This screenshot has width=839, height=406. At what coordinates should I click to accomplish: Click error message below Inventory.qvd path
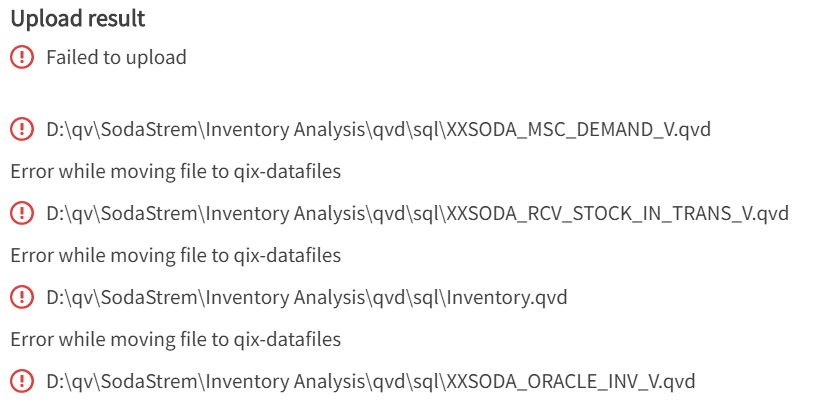[176, 339]
